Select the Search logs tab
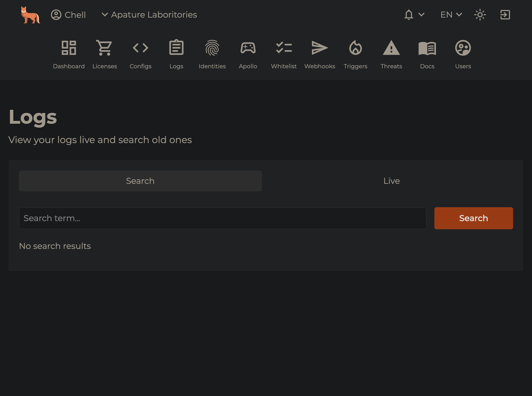 tap(140, 180)
